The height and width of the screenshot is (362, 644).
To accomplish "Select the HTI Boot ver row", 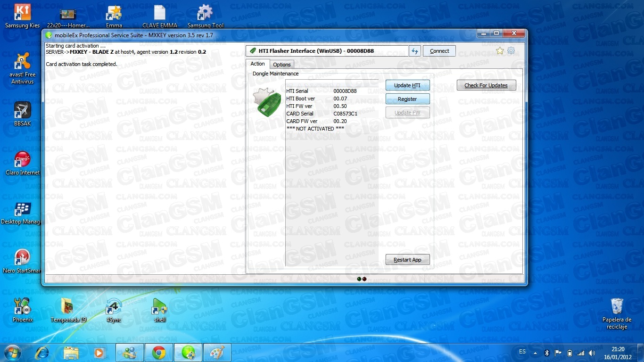I will (x=332, y=99).
